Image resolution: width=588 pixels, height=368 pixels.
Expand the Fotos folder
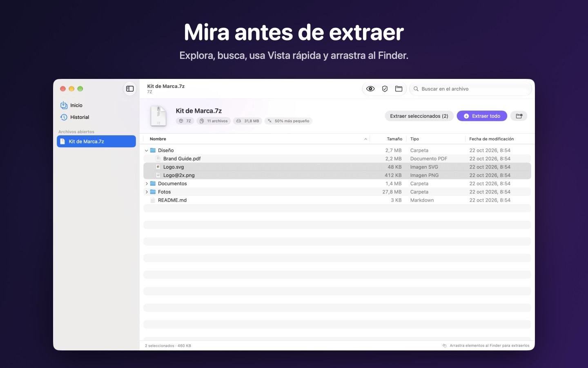147,192
